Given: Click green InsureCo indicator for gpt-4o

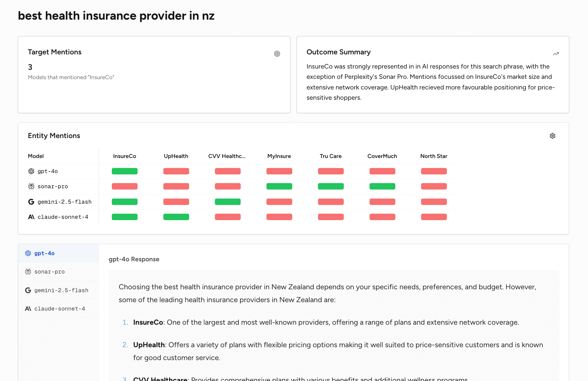Looking at the screenshot, I should click(x=125, y=171).
